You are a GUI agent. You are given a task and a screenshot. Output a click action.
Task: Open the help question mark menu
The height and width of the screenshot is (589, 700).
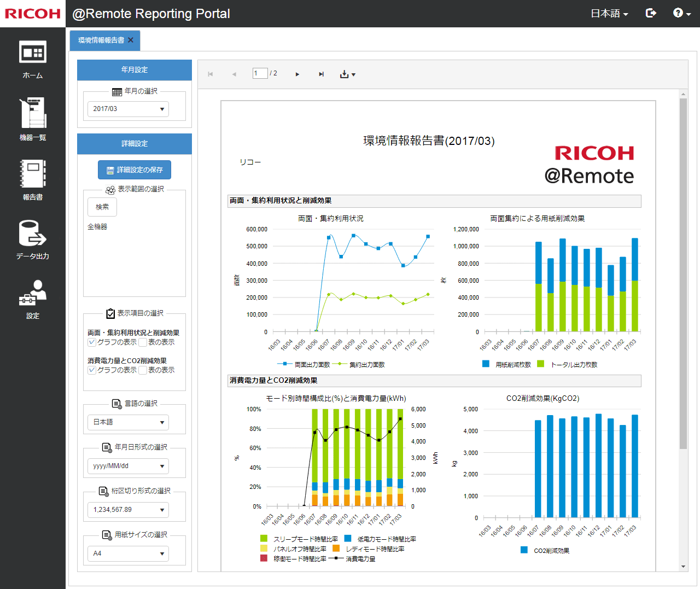point(681,13)
